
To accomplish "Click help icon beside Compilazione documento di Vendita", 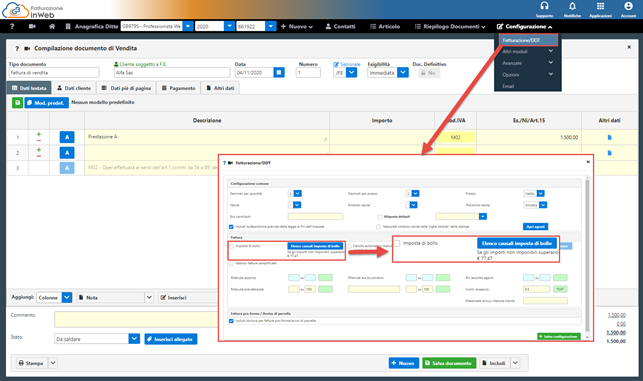I will (x=17, y=48).
